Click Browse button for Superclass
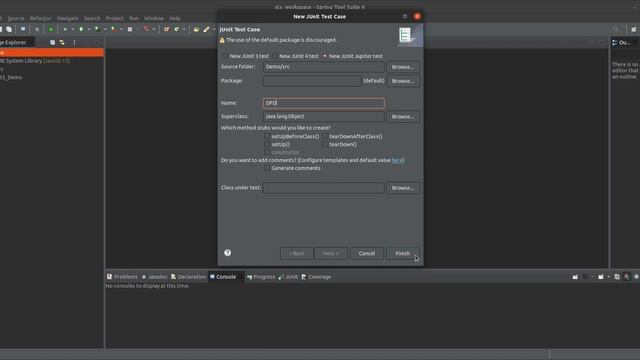This screenshot has width=640, height=360. (x=403, y=116)
